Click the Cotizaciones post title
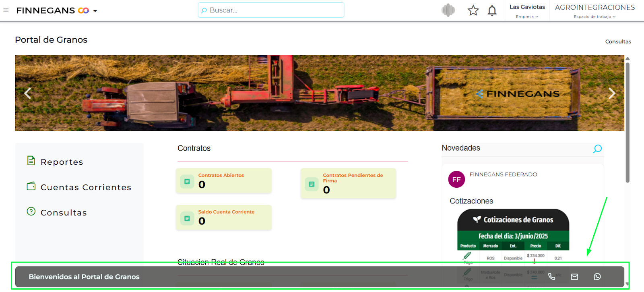 pyautogui.click(x=471, y=201)
